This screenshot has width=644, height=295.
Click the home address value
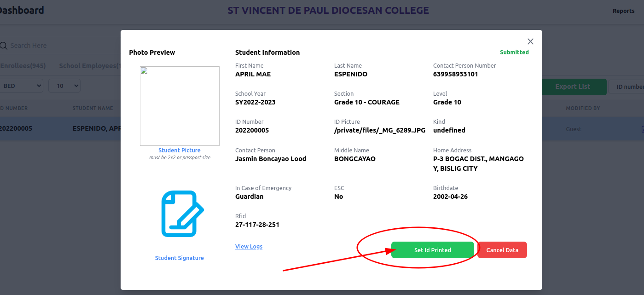478,163
